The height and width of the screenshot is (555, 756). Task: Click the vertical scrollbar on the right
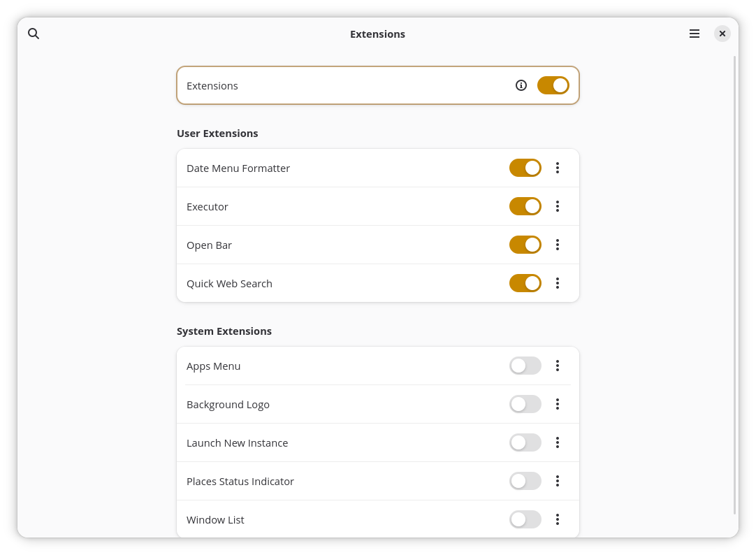click(734, 280)
